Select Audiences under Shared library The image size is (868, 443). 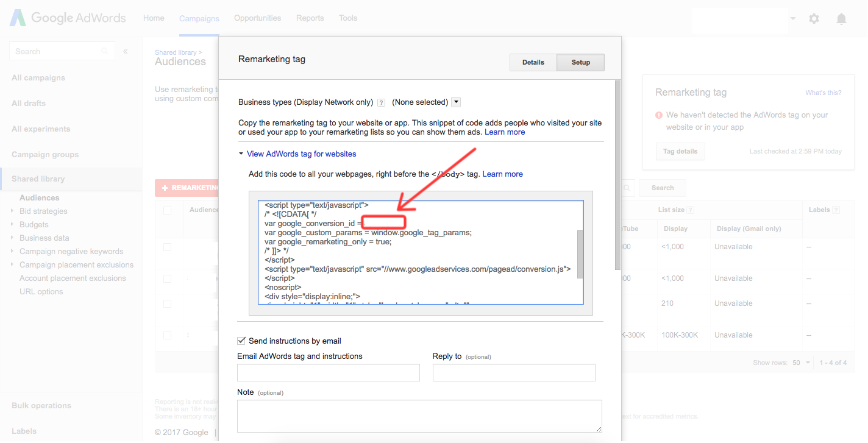[x=40, y=198]
